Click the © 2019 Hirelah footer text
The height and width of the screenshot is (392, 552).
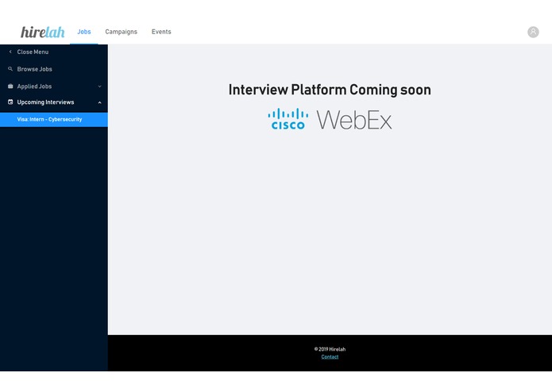(330, 349)
